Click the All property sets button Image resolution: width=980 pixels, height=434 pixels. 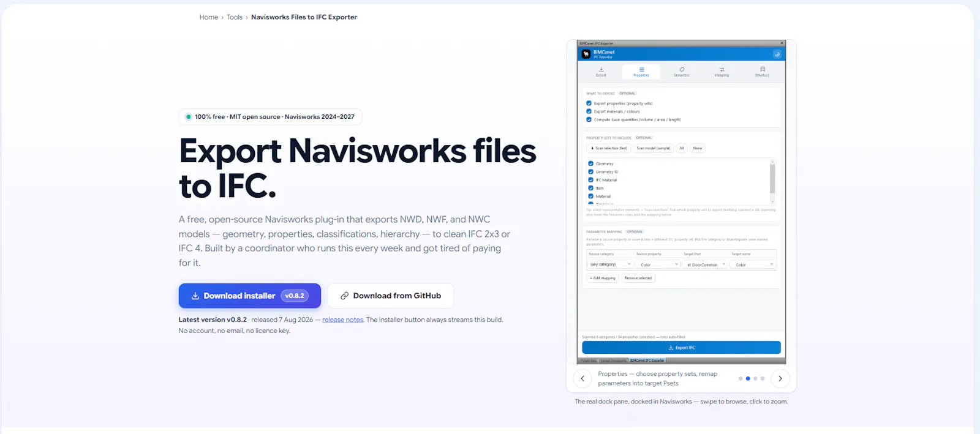[682, 148]
